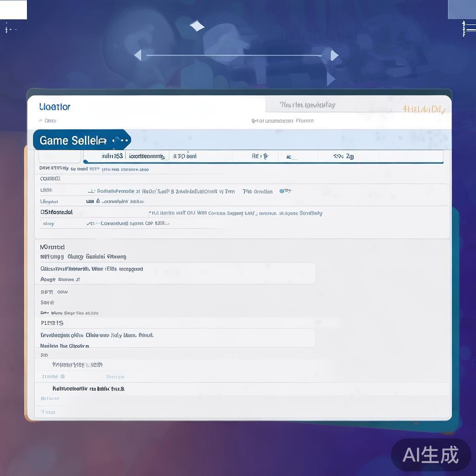
Task: Click the orange link in the window header
Action: pyautogui.click(x=423, y=110)
